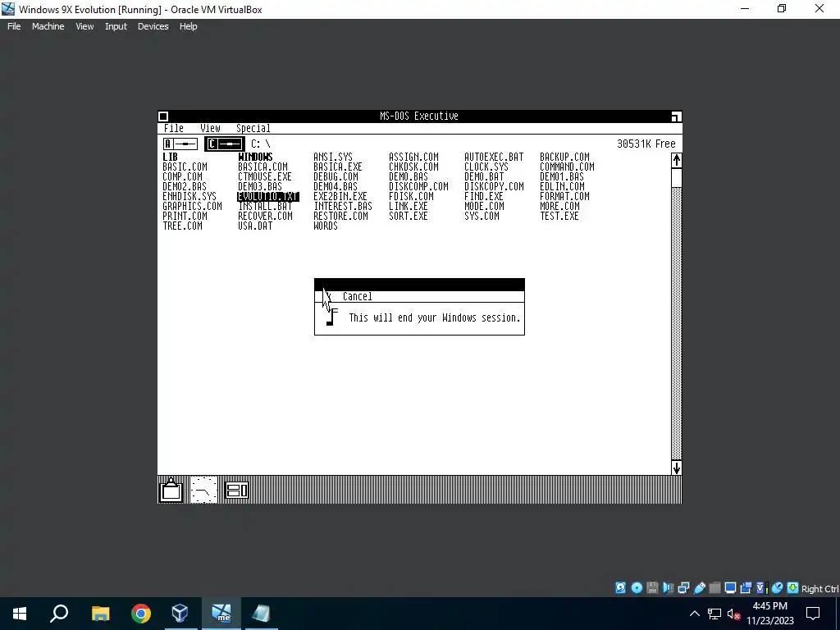The image size is (840, 630).
Task: Select file TREE.COM
Action: click(182, 226)
